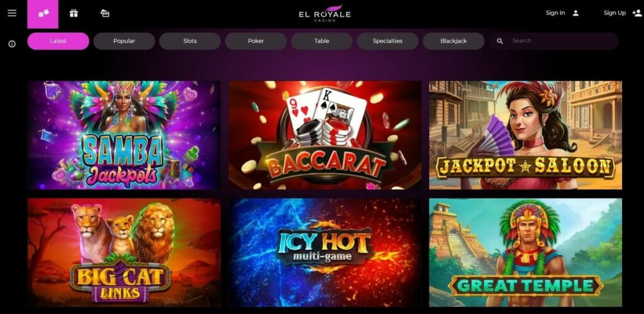
Task: Switch to the Popular tab
Action: pos(124,41)
